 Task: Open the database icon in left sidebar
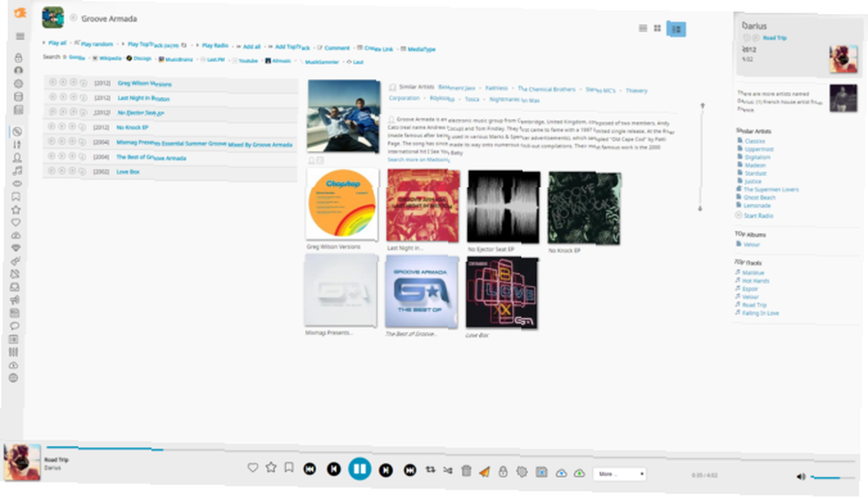tap(18, 97)
